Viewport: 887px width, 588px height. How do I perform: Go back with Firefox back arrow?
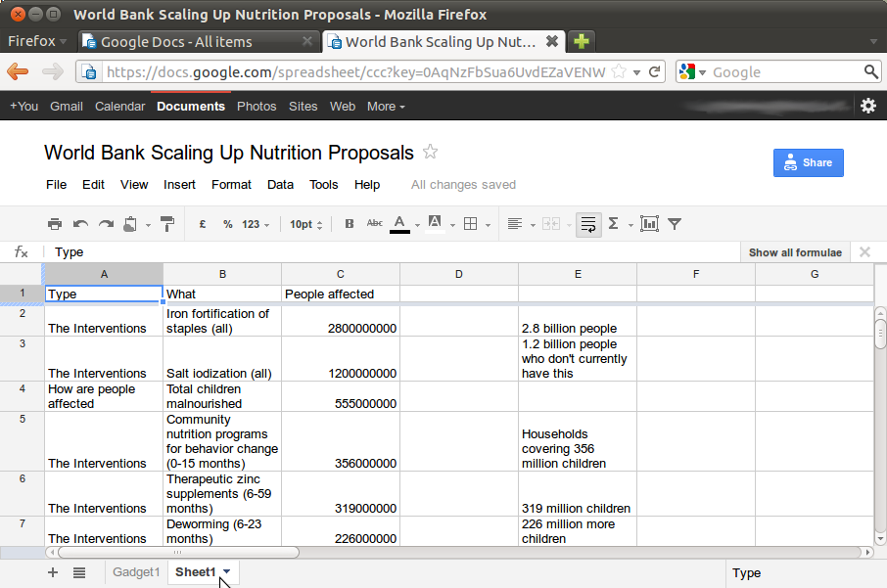18,71
